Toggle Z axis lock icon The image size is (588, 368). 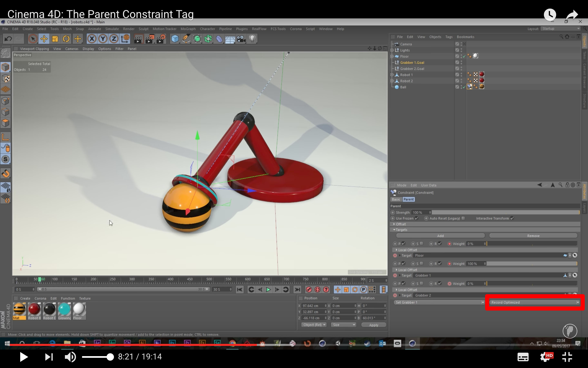(114, 39)
